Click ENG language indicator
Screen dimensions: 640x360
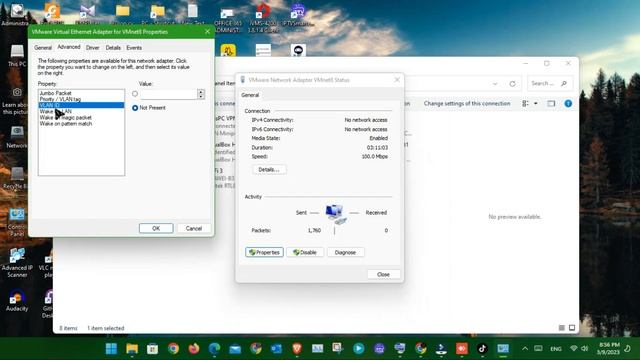coord(556,349)
